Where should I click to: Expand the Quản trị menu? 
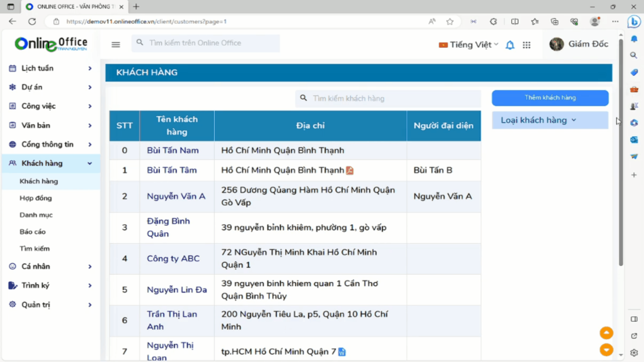[x=50, y=305]
